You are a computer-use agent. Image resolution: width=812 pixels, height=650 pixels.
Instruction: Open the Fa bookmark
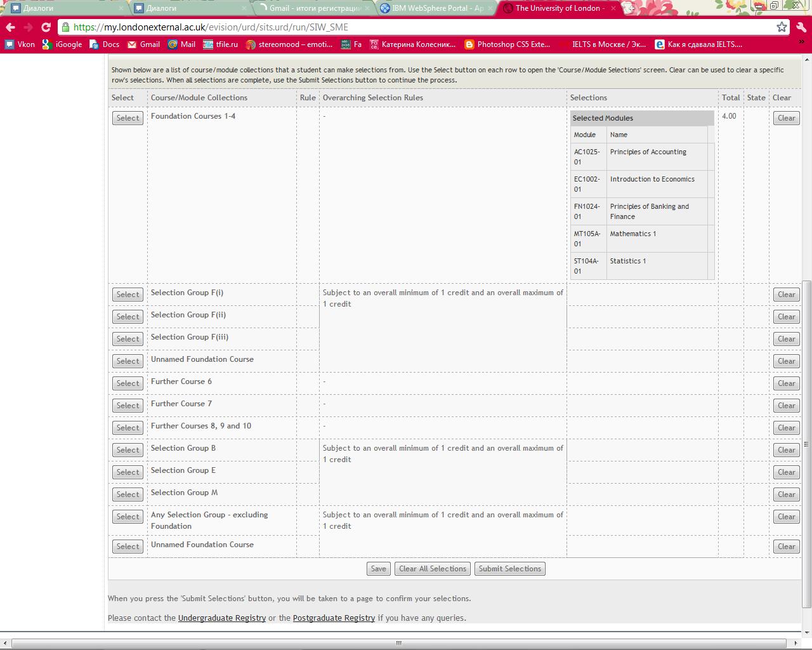(351, 44)
